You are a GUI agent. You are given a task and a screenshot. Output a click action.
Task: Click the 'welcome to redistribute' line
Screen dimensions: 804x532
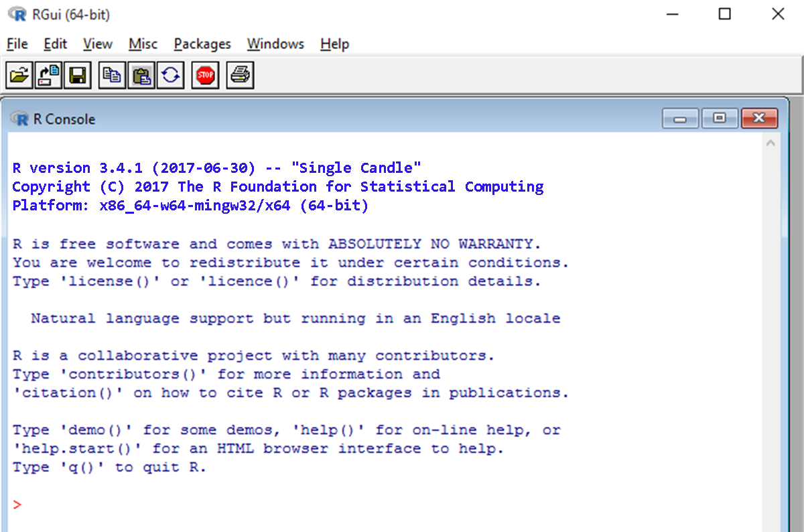[x=291, y=263]
